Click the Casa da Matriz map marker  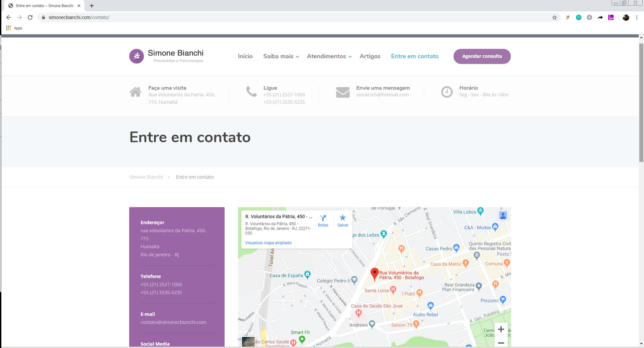click(x=465, y=263)
